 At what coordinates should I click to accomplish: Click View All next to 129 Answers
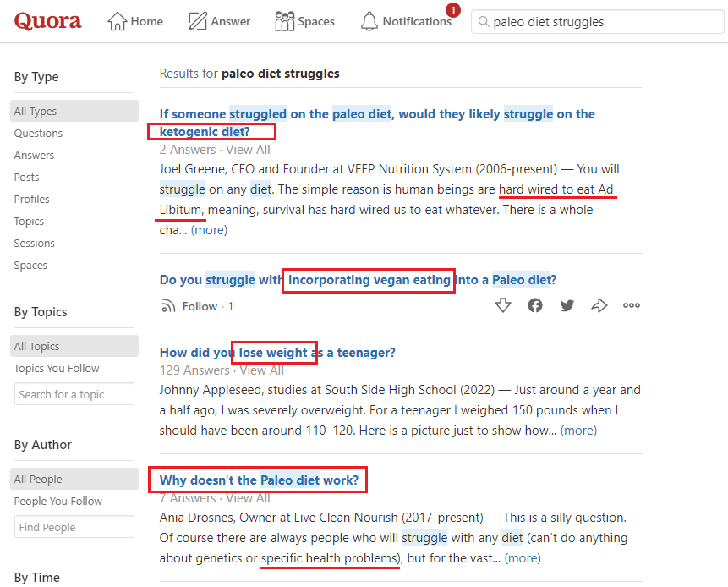(x=262, y=370)
